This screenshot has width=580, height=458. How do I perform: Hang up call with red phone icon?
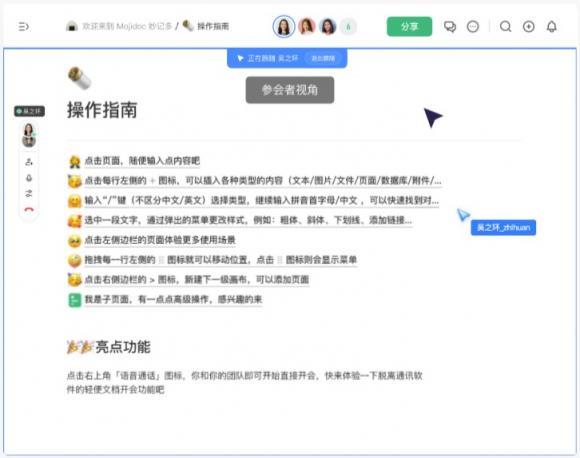pyautogui.click(x=29, y=209)
